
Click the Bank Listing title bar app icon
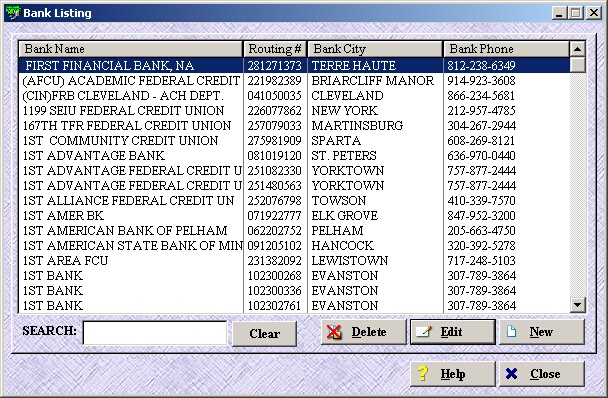click(x=13, y=13)
